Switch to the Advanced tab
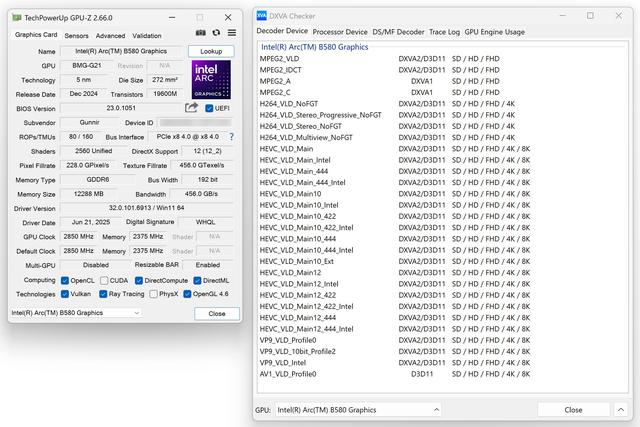Screen dimensions: 640x427 pyautogui.click(x=110, y=36)
